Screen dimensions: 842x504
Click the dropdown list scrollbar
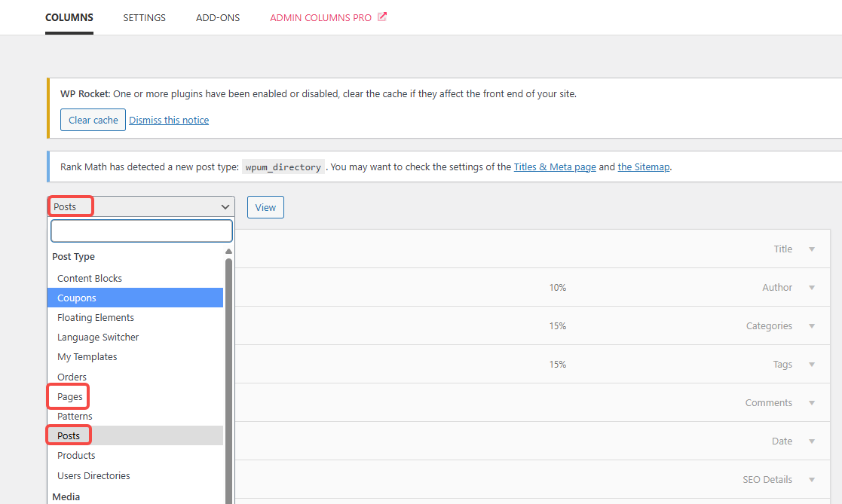[x=228, y=377]
